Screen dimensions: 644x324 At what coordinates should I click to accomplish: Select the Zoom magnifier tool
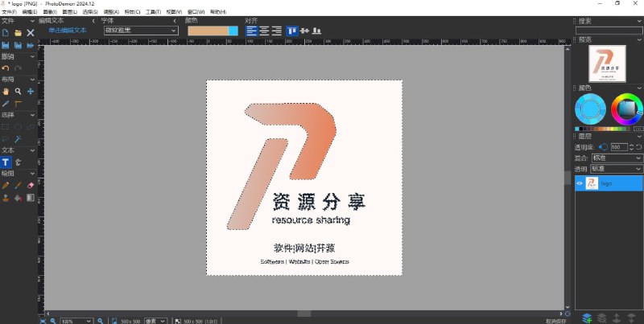[x=18, y=92]
